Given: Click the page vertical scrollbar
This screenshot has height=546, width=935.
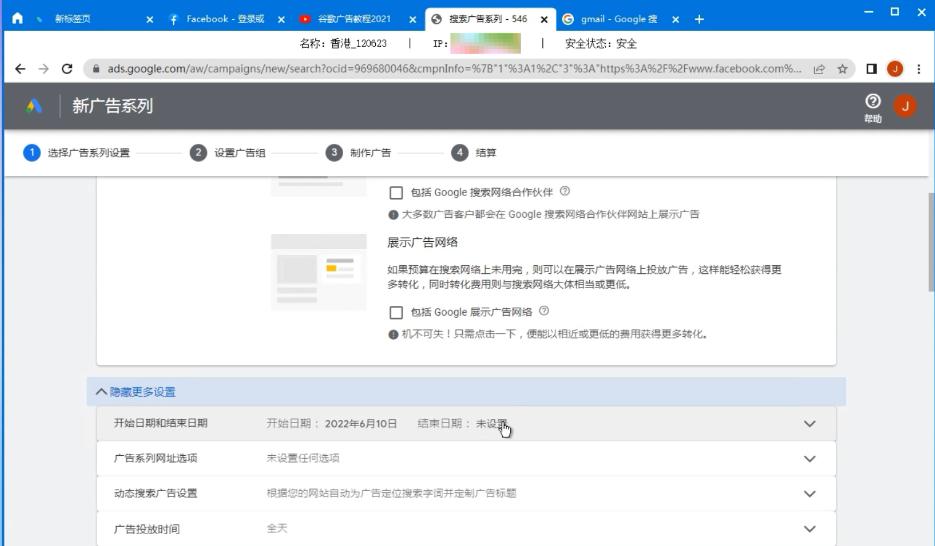Looking at the screenshot, I should 931,241.
